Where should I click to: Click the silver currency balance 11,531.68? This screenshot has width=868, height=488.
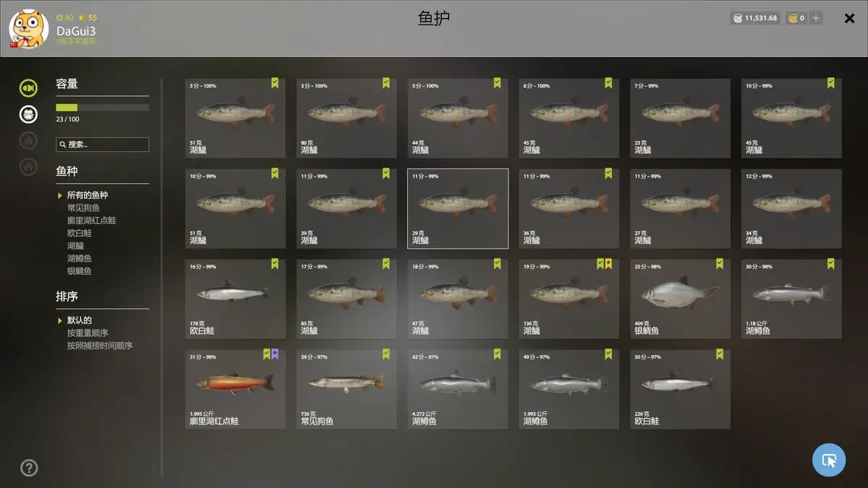click(755, 18)
